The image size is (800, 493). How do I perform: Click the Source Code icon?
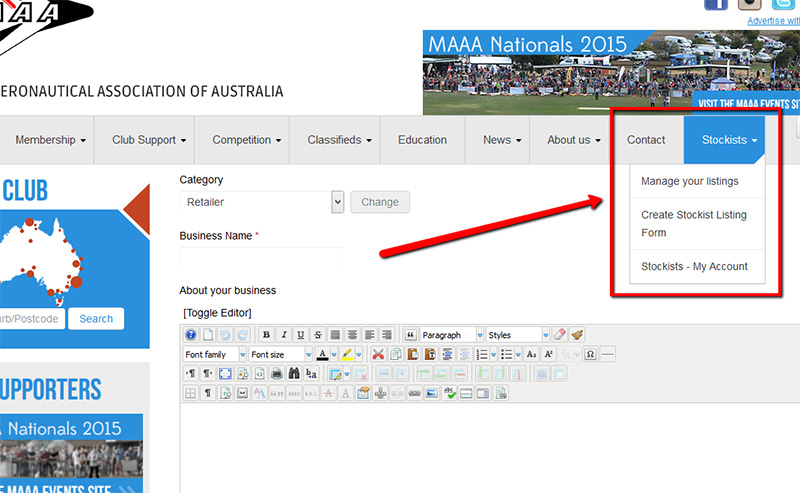tap(260, 374)
